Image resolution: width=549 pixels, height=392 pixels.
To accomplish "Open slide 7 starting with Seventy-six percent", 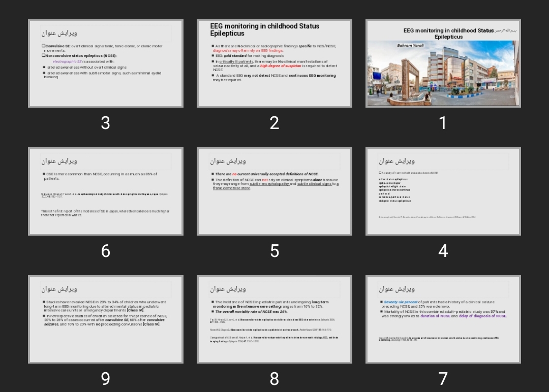I will pyautogui.click(x=443, y=319).
